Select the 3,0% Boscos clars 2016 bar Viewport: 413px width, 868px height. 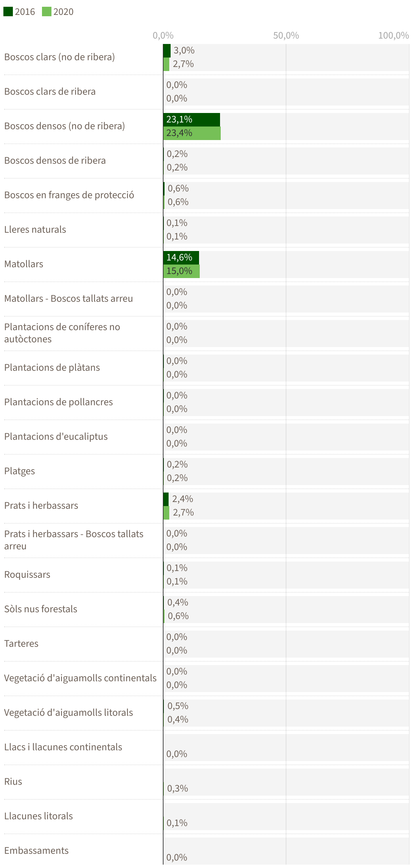coord(167,51)
